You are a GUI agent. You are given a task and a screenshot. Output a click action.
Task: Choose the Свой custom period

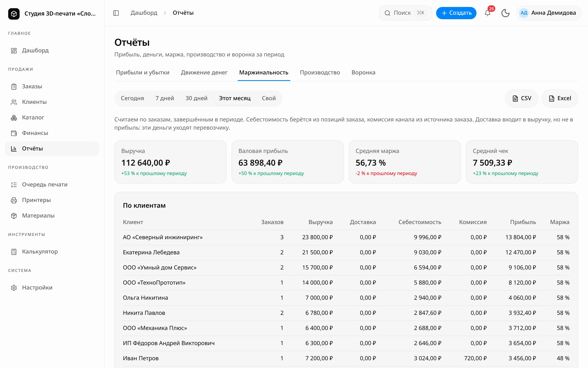[x=269, y=98]
